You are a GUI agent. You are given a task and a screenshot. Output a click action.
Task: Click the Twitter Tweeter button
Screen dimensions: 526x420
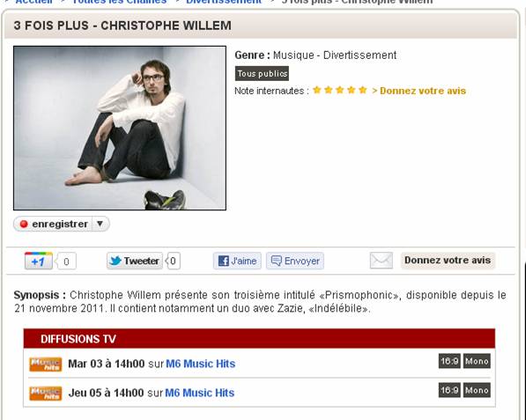pos(135,261)
